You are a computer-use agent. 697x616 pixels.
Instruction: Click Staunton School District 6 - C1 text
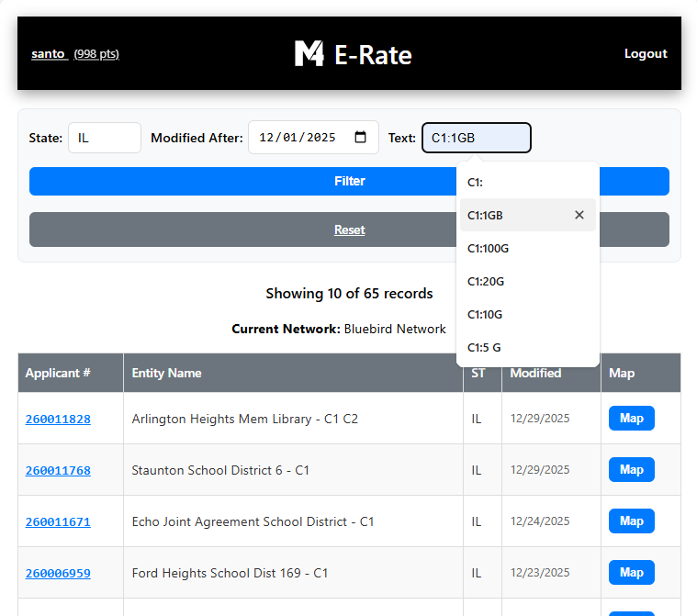(220, 470)
